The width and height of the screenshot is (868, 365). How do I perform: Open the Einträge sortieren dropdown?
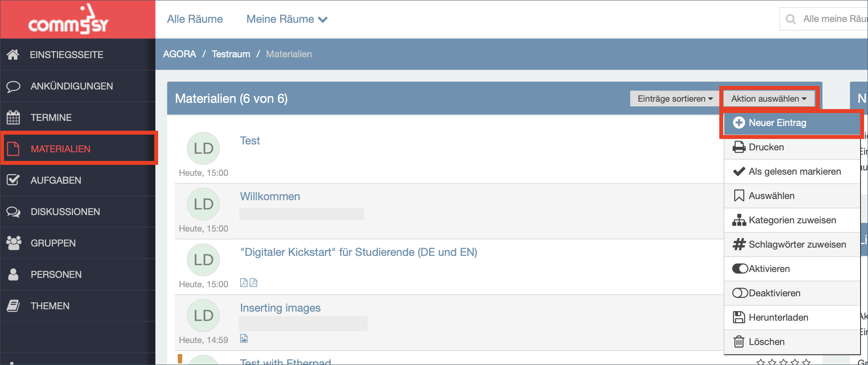pos(675,99)
